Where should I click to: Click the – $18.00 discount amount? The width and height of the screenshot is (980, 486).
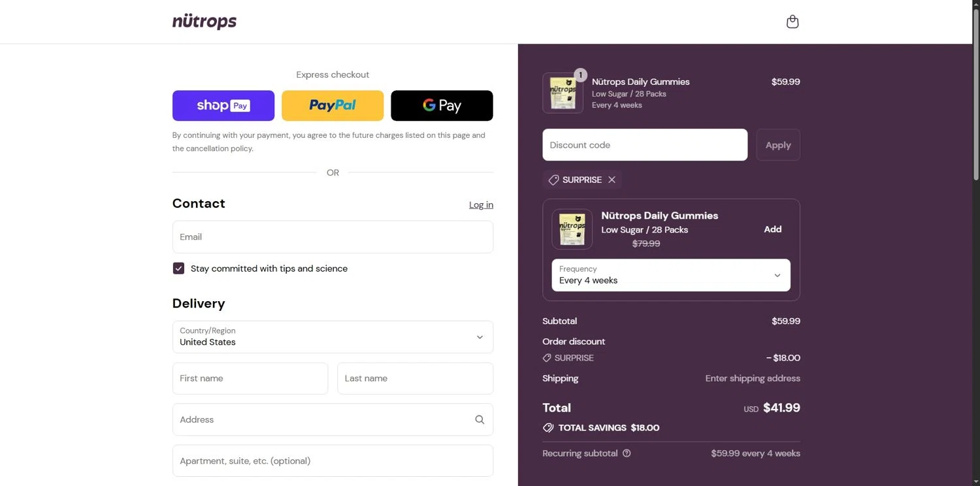click(x=783, y=358)
